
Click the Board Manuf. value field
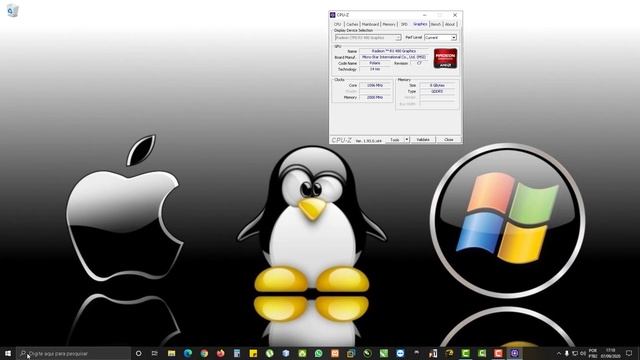click(x=394, y=57)
